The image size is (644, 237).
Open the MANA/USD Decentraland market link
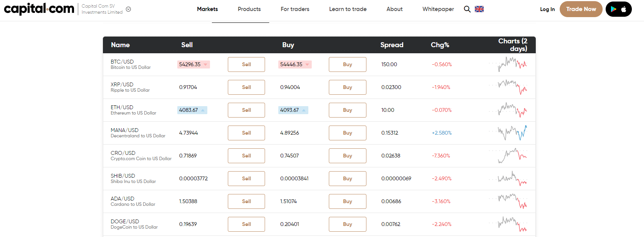point(138,133)
